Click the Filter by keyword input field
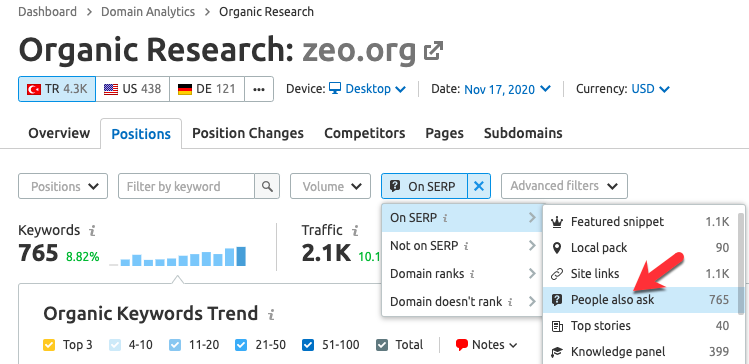 point(186,186)
